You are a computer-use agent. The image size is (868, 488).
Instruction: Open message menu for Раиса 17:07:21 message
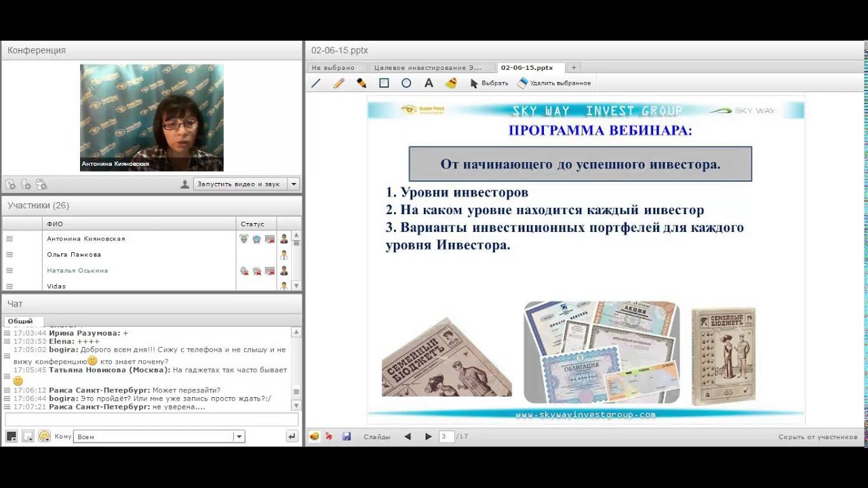click(7, 407)
